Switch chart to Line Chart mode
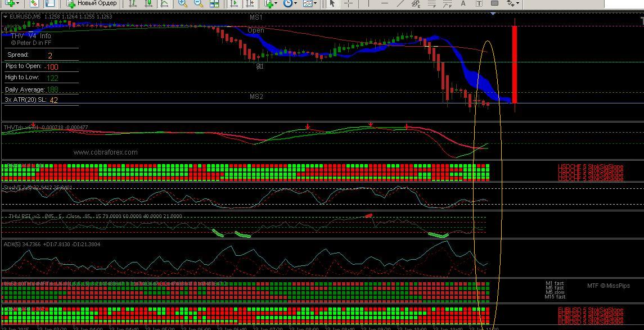The height and width of the screenshot is (330, 644). (164, 3)
